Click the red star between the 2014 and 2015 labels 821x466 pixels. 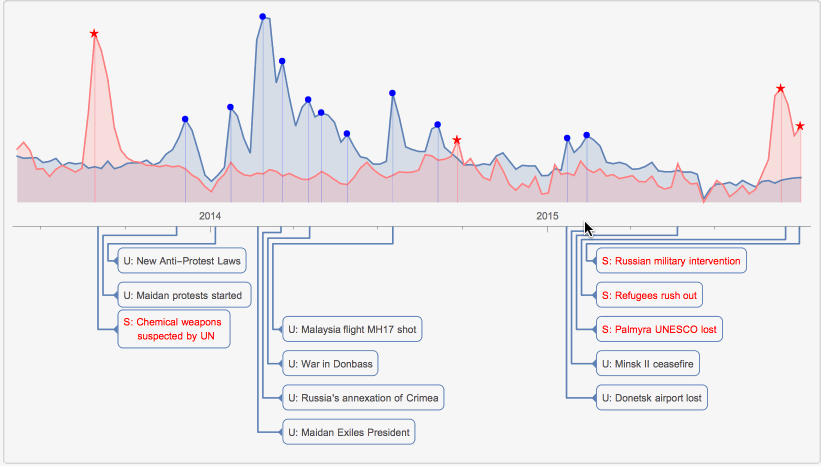click(457, 140)
